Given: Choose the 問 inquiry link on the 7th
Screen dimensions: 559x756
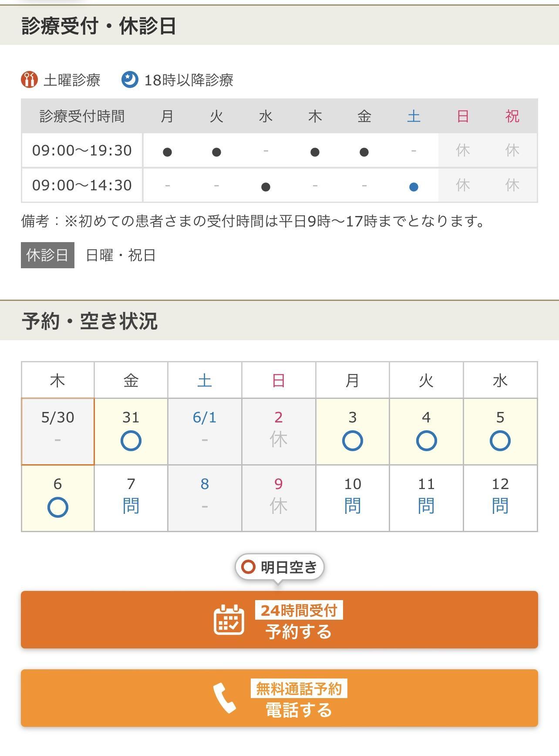Looking at the screenshot, I should [131, 506].
